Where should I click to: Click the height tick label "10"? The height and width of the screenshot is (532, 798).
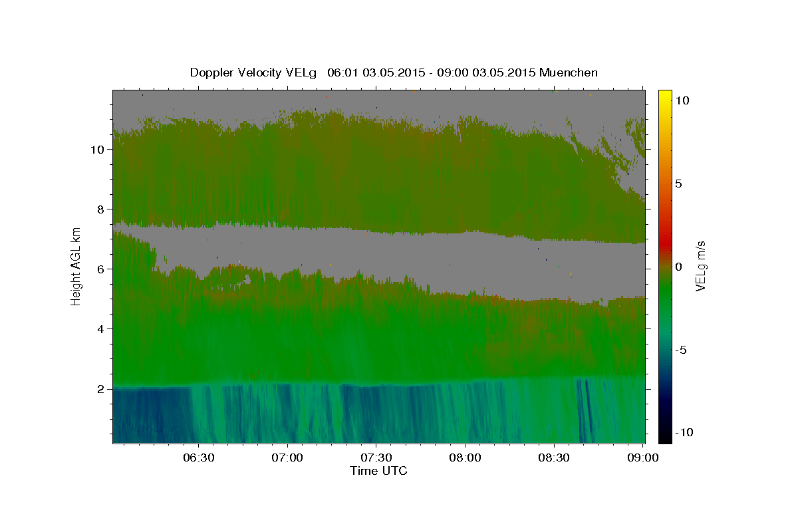tap(96, 149)
